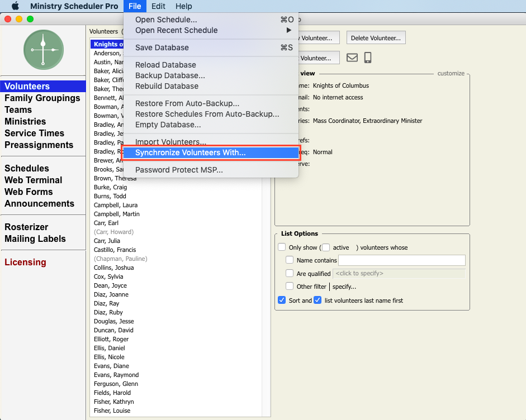Select volunteer Castillo, Francis
Screen dimensions: 526x420
pos(115,250)
